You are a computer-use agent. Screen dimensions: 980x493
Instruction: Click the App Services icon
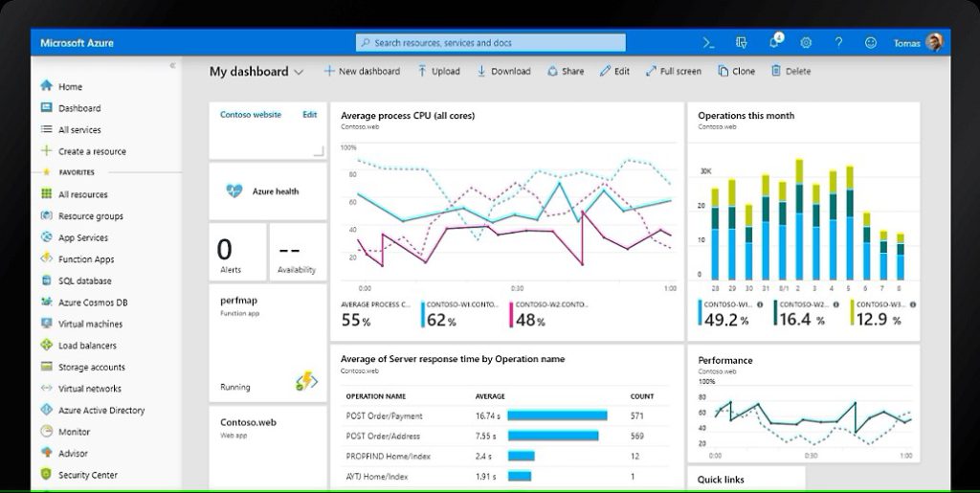point(46,236)
